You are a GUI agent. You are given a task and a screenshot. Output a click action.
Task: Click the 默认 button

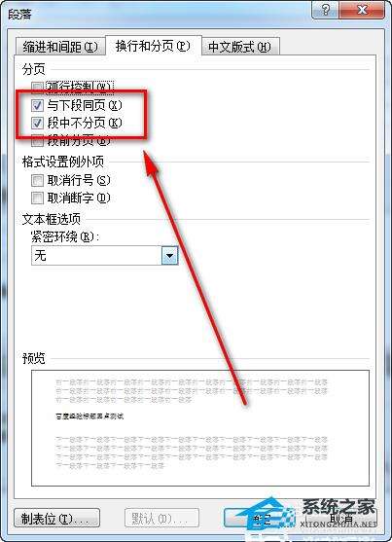point(161,518)
